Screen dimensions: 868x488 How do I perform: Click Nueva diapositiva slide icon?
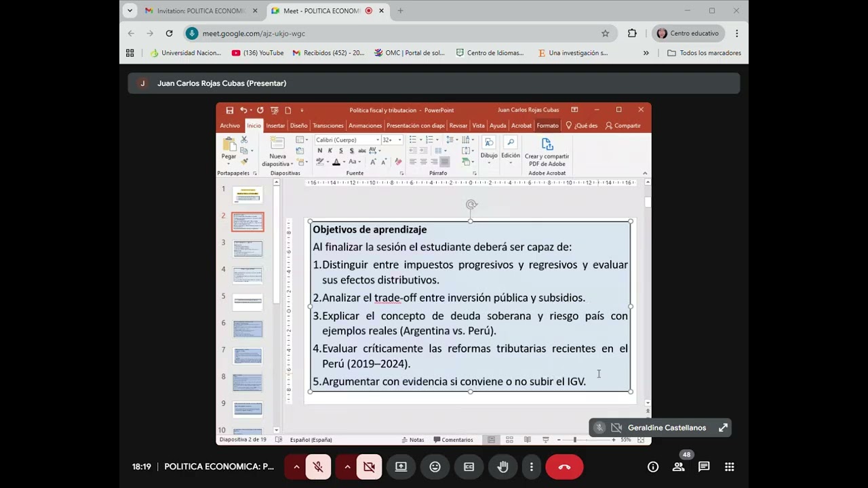pos(277,143)
